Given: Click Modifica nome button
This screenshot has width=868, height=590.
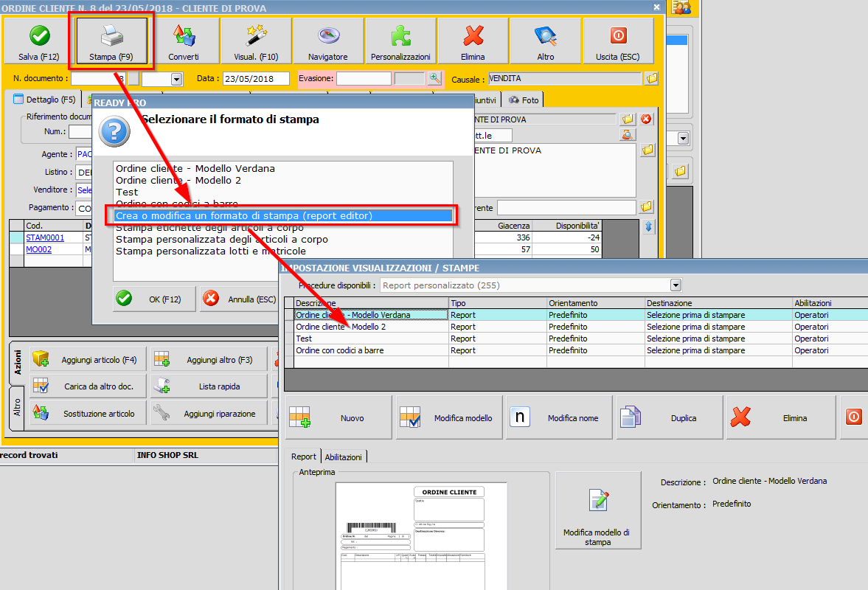Looking at the screenshot, I should pyautogui.click(x=559, y=418).
